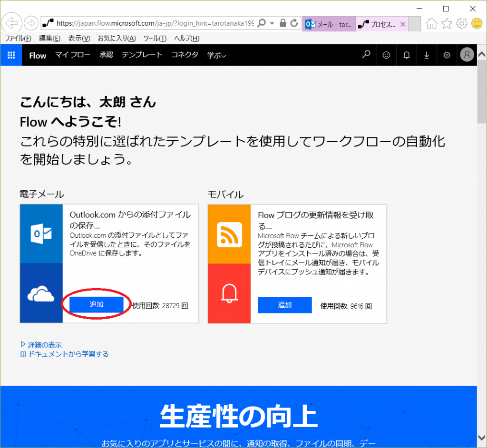487x448 pixels.
Task: Click the モバイル category heading
Action: [226, 195]
